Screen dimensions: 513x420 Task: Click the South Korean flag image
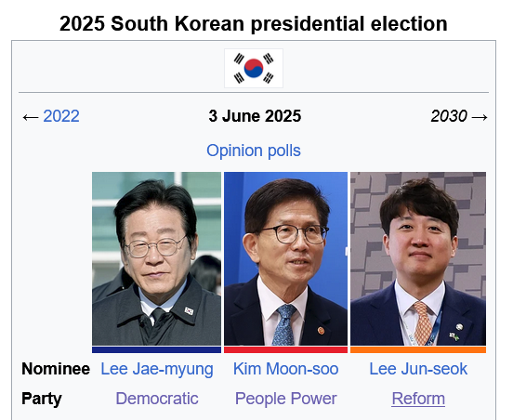254,69
